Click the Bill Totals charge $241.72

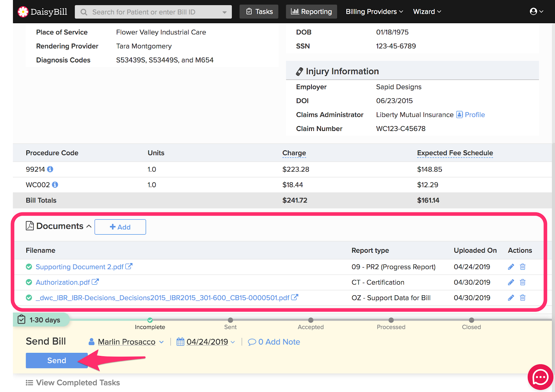(x=295, y=200)
